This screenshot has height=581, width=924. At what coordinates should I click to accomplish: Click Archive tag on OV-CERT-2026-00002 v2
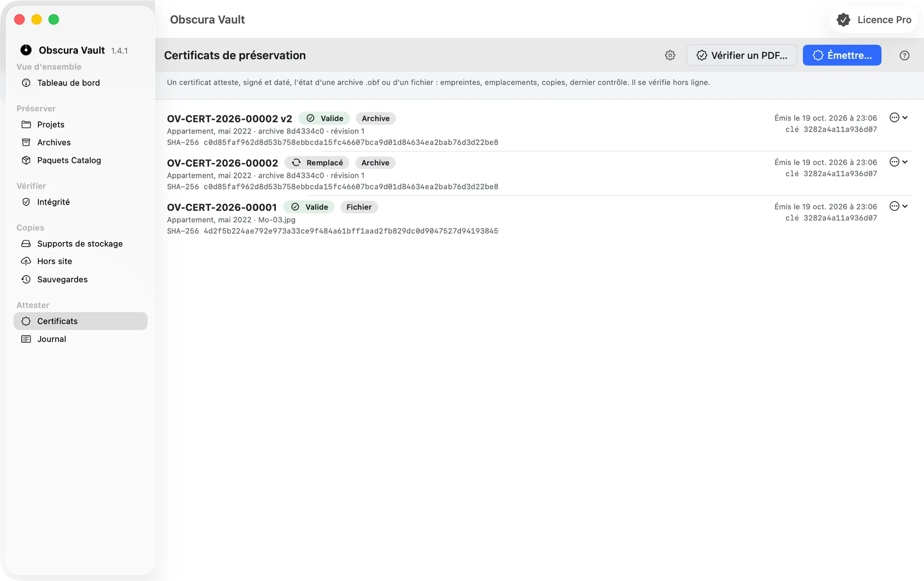point(376,118)
